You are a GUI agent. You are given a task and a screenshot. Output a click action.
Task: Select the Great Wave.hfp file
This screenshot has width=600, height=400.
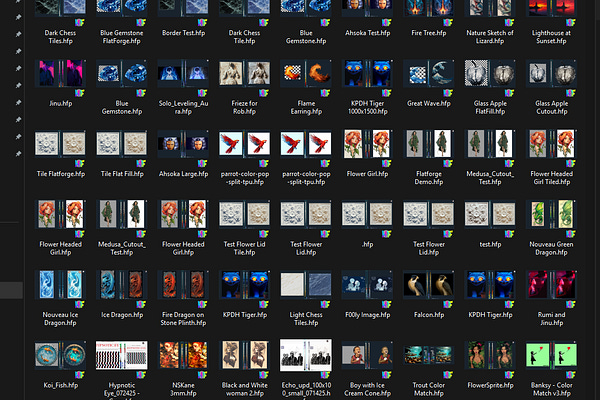coord(429,83)
